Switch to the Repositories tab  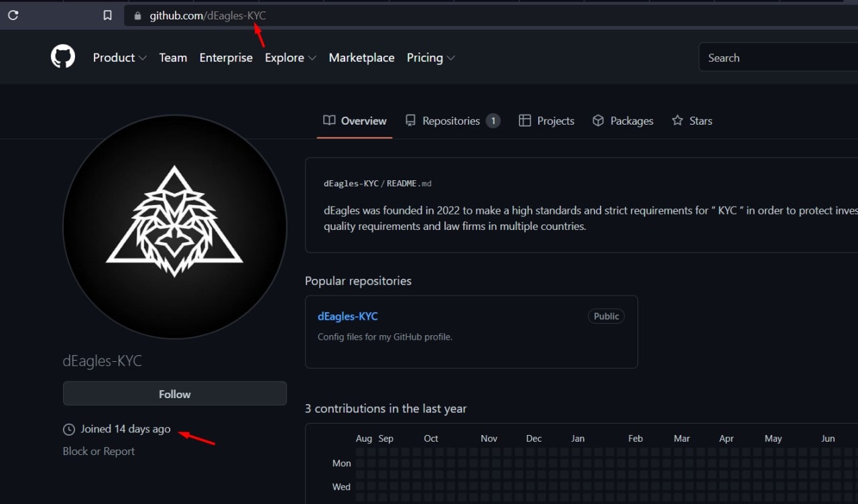tap(453, 121)
